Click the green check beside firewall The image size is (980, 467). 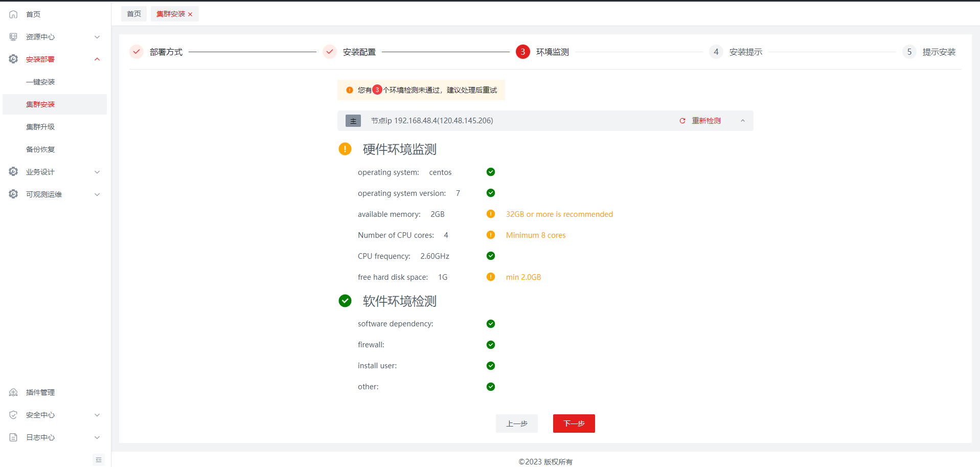pos(491,345)
